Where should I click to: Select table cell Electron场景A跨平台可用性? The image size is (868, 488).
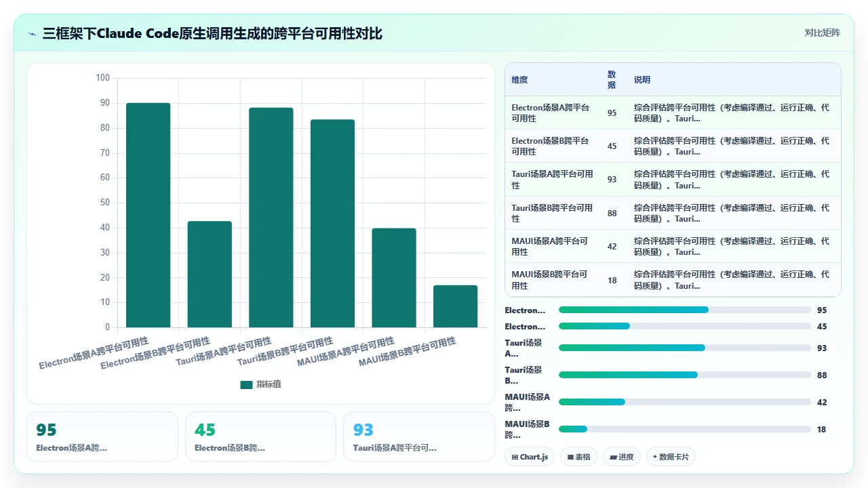[x=552, y=113]
